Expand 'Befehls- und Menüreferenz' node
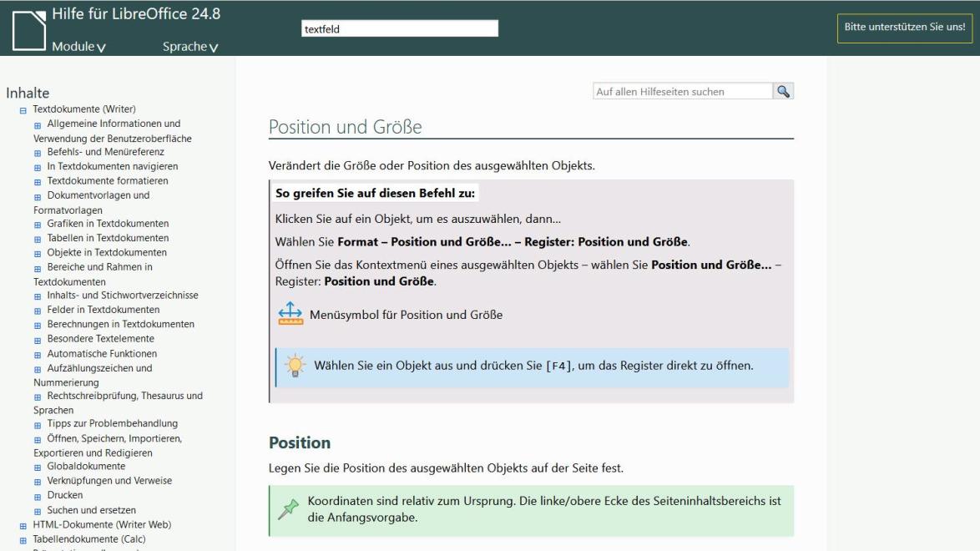The width and height of the screenshot is (980, 551). pos(38,154)
